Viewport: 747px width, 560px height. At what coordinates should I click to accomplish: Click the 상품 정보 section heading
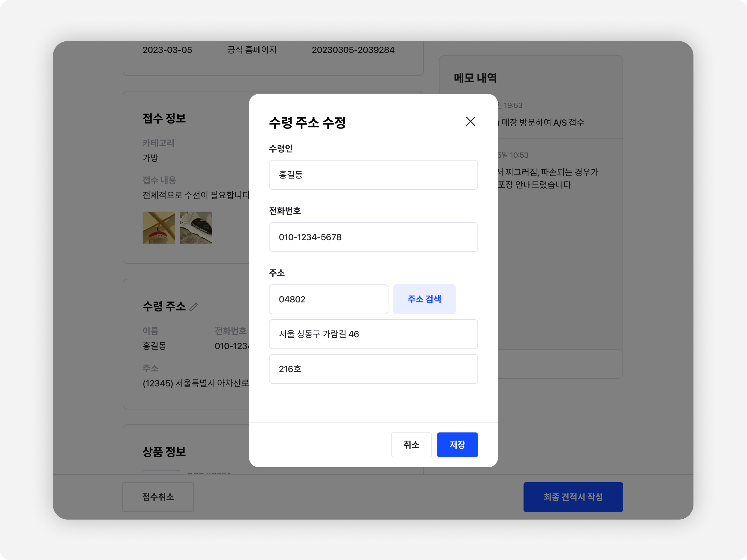click(x=164, y=452)
